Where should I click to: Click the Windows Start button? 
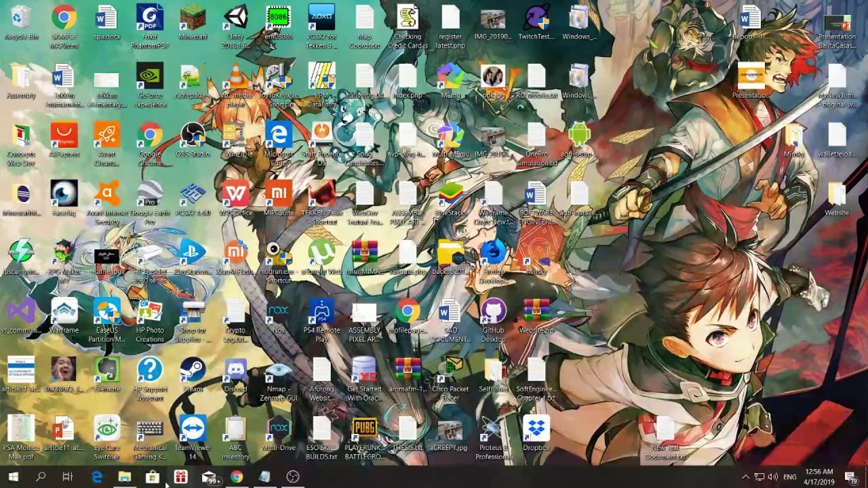13,477
